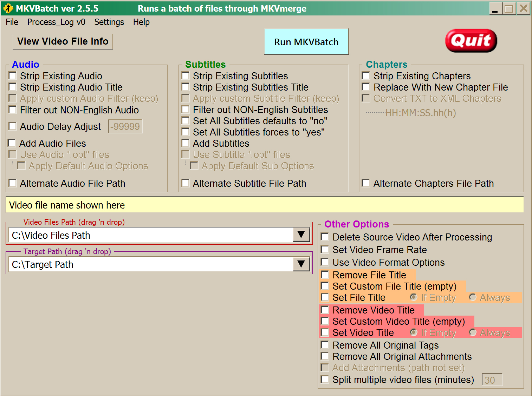
Task: Close the MKVBatch window
Action: [524, 8]
